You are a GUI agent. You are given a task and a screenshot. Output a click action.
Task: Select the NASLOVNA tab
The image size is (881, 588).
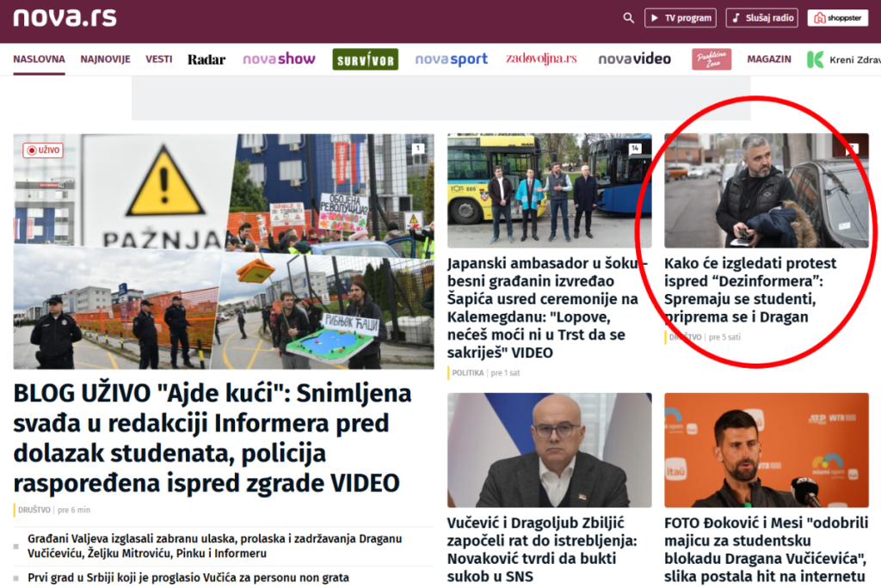coord(39,59)
